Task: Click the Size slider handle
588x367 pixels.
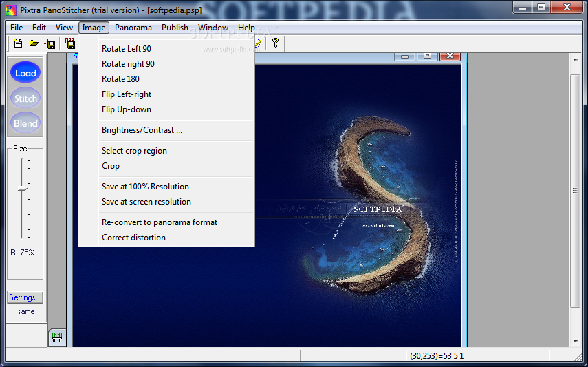Action: pyautogui.click(x=22, y=189)
